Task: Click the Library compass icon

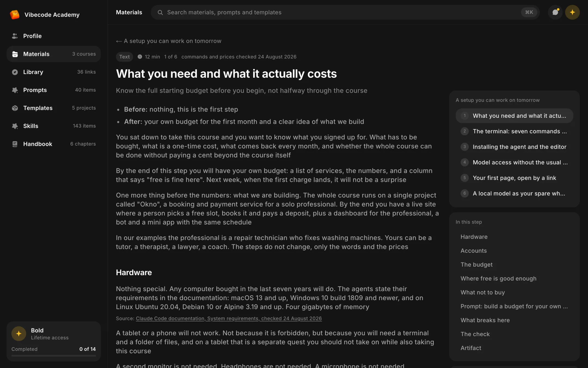Action: tap(15, 72)
